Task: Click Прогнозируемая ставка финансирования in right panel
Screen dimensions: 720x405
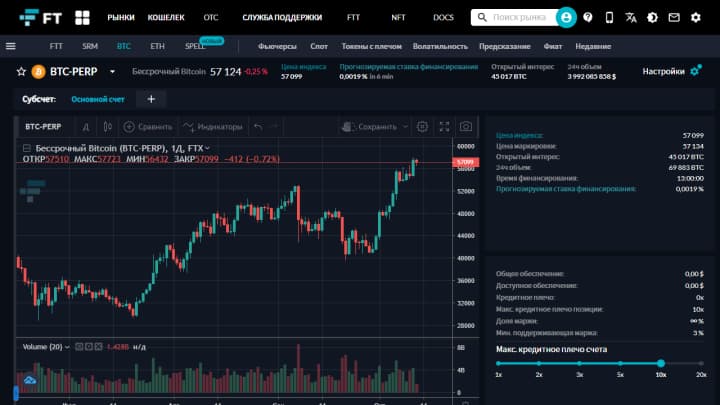Action: [566, 189]
